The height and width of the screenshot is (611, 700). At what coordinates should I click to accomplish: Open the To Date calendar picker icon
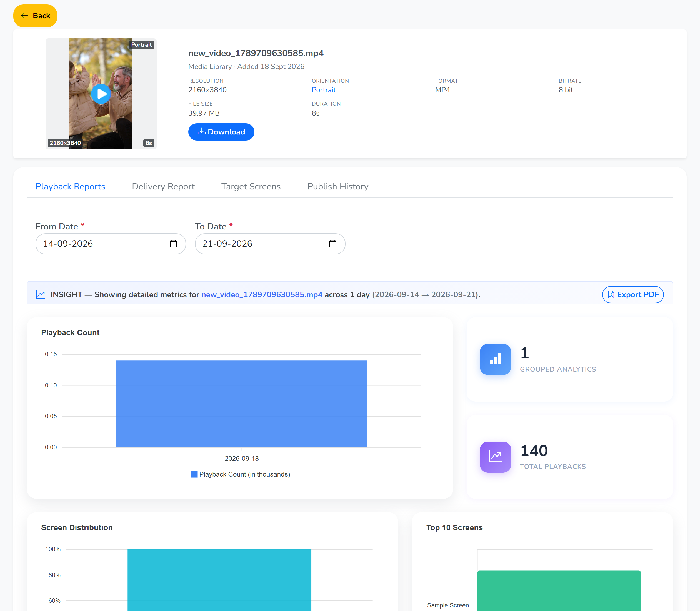coord(333,244)
